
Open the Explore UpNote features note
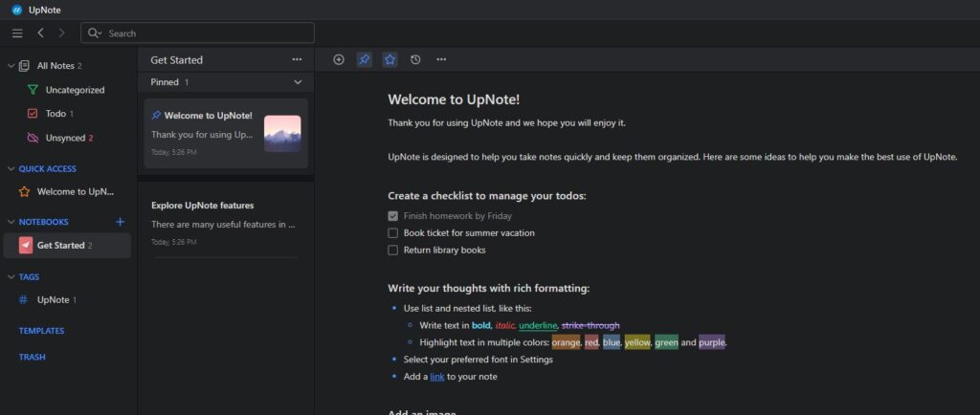point(226,224)
